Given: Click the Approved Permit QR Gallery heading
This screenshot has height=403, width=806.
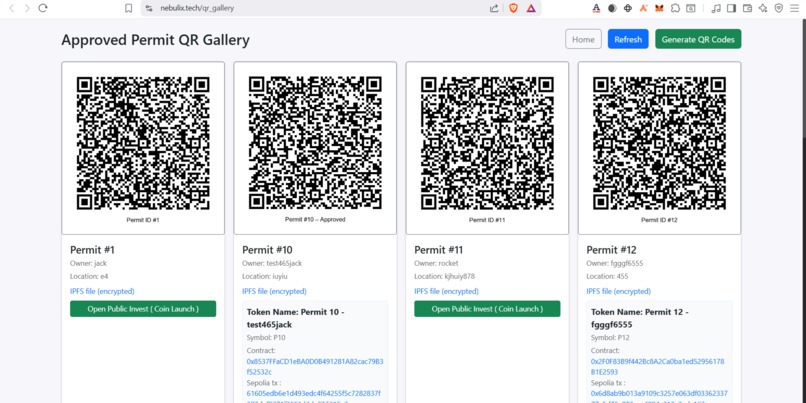Looking at the screenshot, I should coord(155,40).
